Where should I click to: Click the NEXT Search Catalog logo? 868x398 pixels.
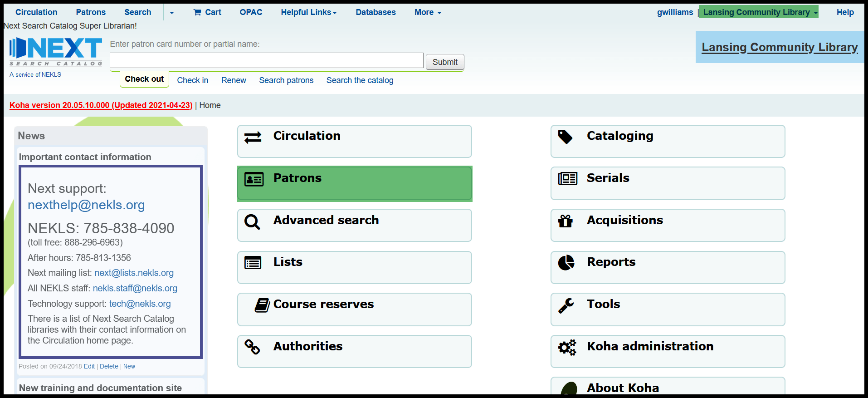[56, 51]
